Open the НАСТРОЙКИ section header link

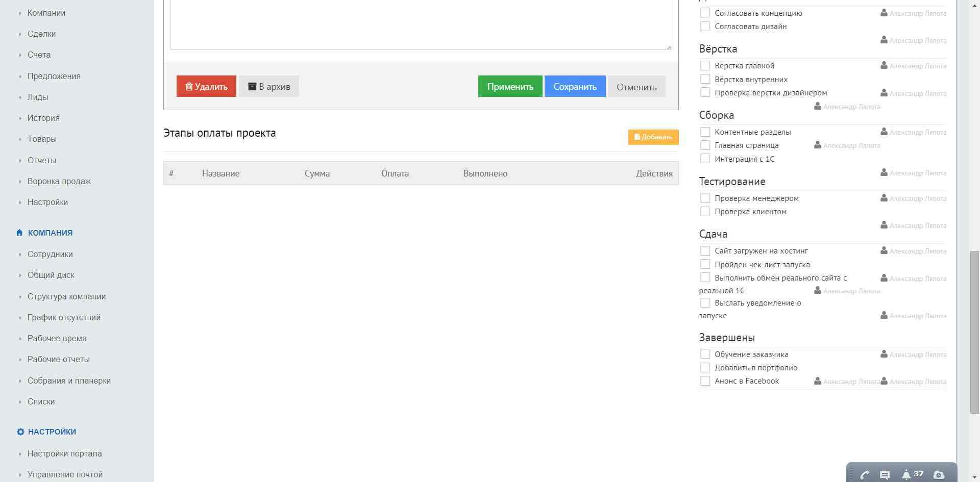pyautogui.click(x=52, y=432)
